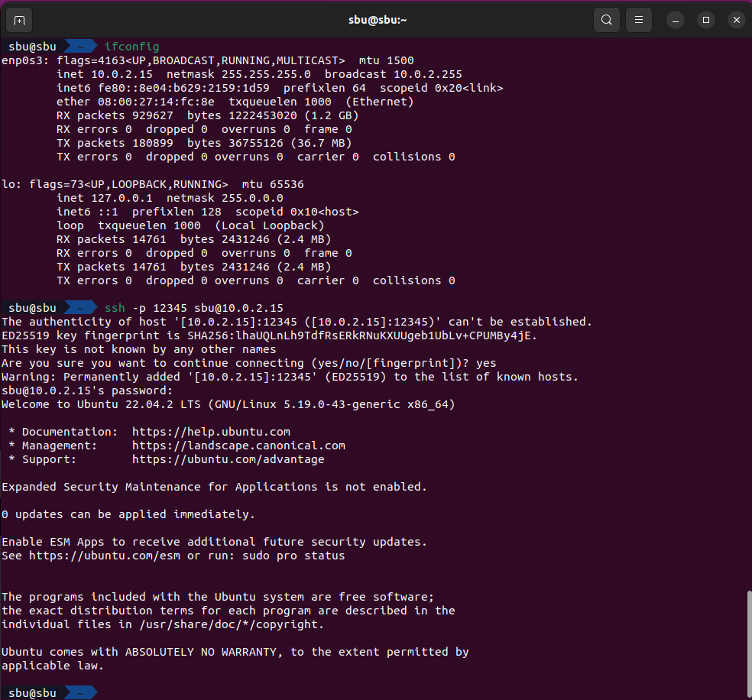Open a new terminal tab
Viewport: 752px width, 700px height.
(x=19, y=20)
